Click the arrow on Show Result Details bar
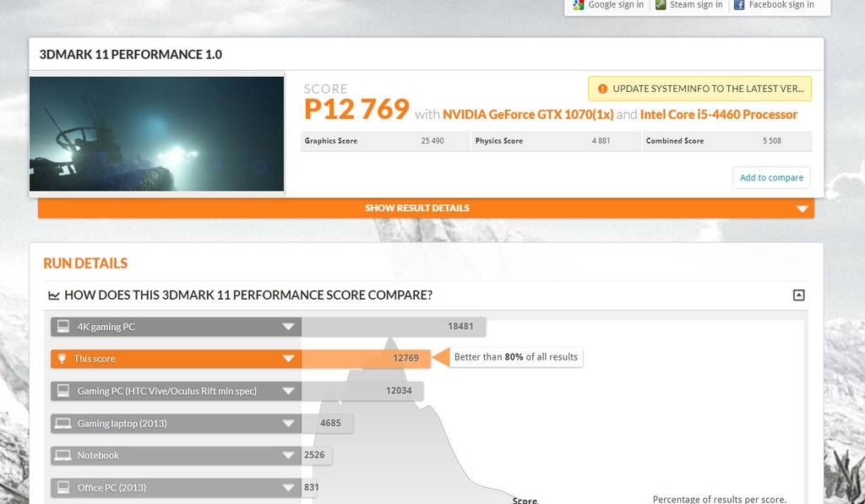Image resolution: width=865 pixels, height=504 pixels. coord(802,209)
